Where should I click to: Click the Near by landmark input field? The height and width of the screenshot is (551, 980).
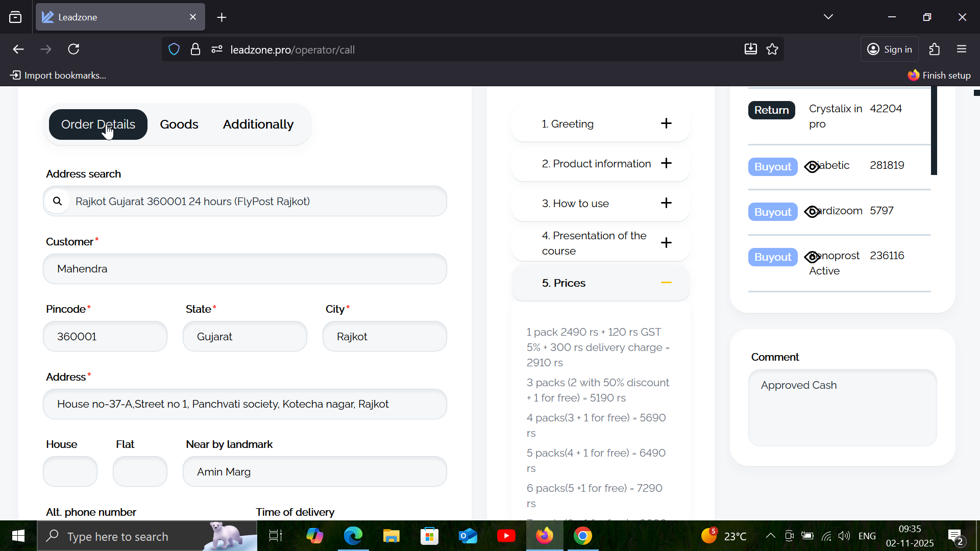click(x=314, y=471)
